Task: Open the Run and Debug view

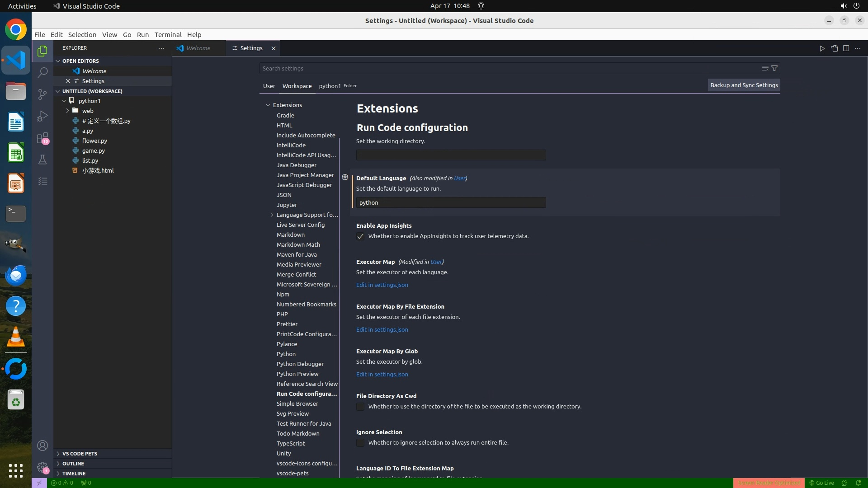Action: point(42,116)
